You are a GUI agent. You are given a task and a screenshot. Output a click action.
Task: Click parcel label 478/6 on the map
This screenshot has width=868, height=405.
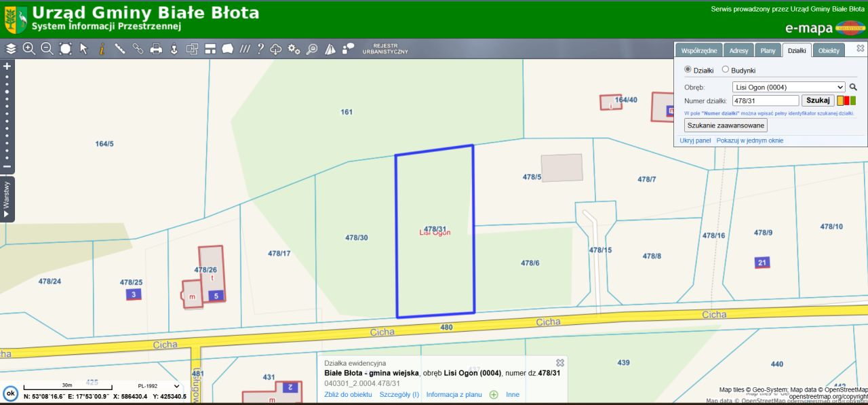pos(530,263)
